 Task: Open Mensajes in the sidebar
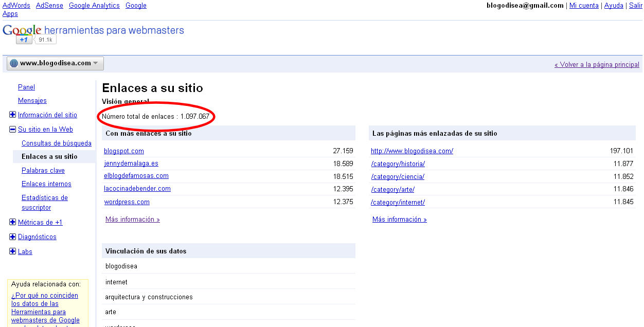click(32, 101)
